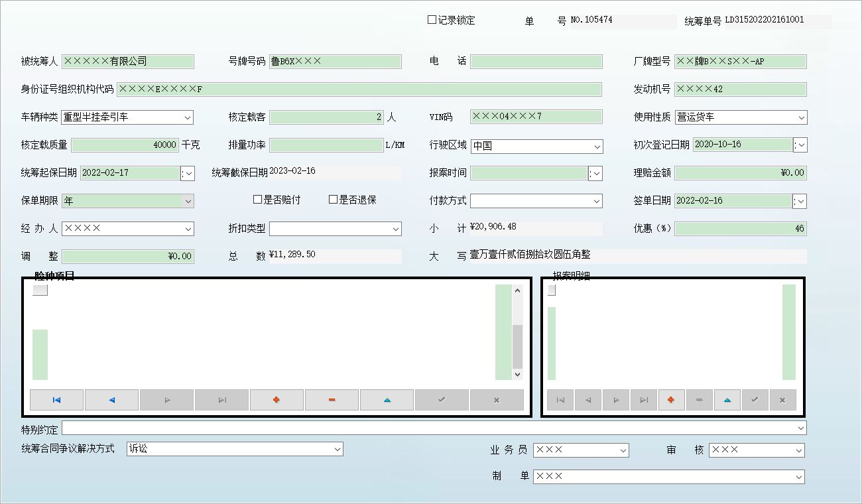Click the 总数 amount ¥11,289.50
862x504 pixels.
tap(292, 255)
